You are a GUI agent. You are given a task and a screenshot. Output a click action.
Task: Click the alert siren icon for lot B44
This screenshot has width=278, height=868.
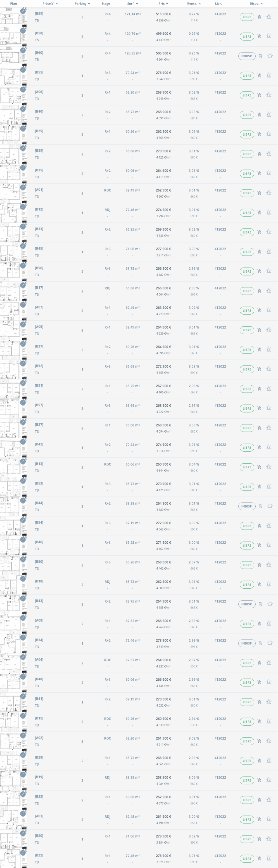tap(270, 506)
